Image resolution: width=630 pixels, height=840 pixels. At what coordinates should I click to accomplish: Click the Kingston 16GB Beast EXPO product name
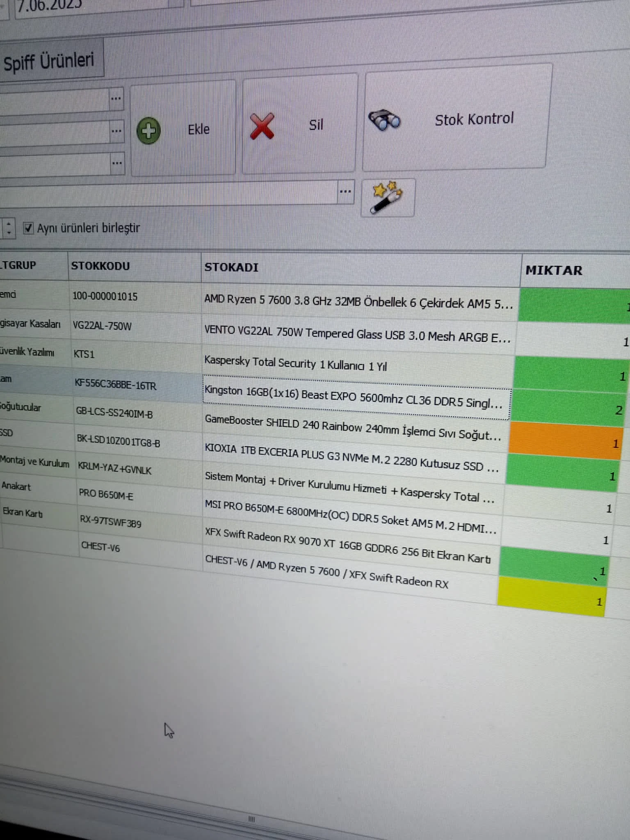pyautogui.click(x=356, y=396)
